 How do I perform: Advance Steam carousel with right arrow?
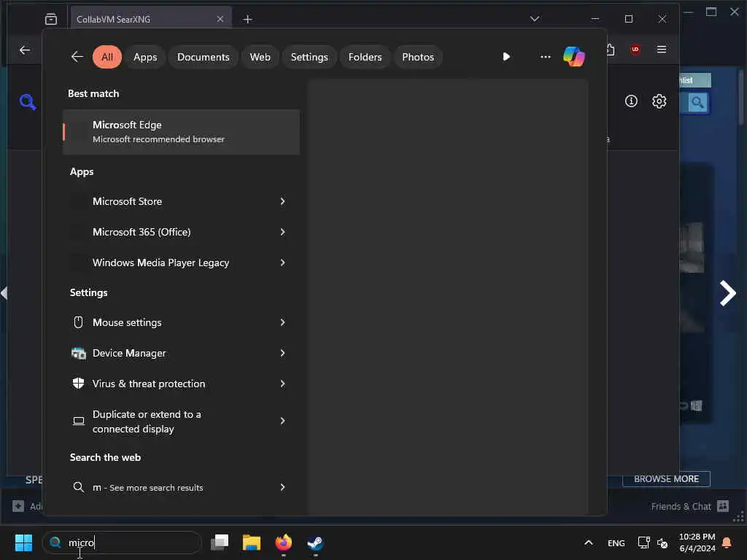pos(727,293)
